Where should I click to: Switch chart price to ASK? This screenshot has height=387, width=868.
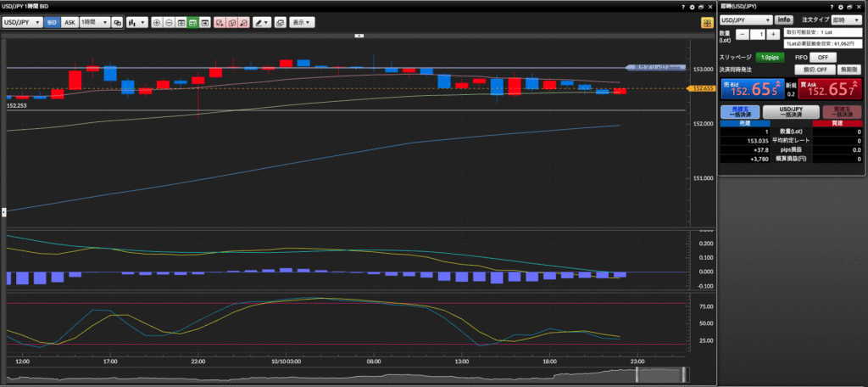[x=70, y=22]
